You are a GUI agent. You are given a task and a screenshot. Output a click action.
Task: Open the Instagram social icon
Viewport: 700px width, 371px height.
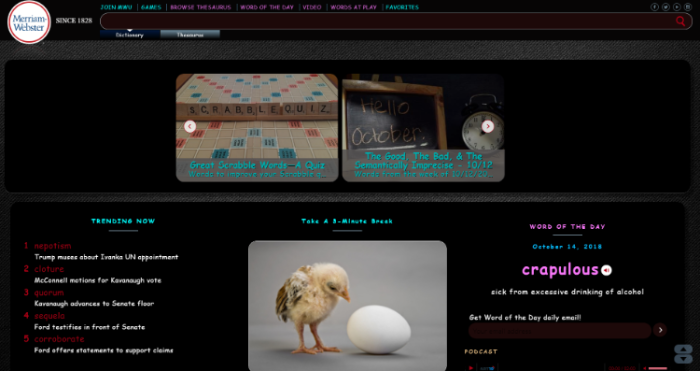[x=688, y=7]
